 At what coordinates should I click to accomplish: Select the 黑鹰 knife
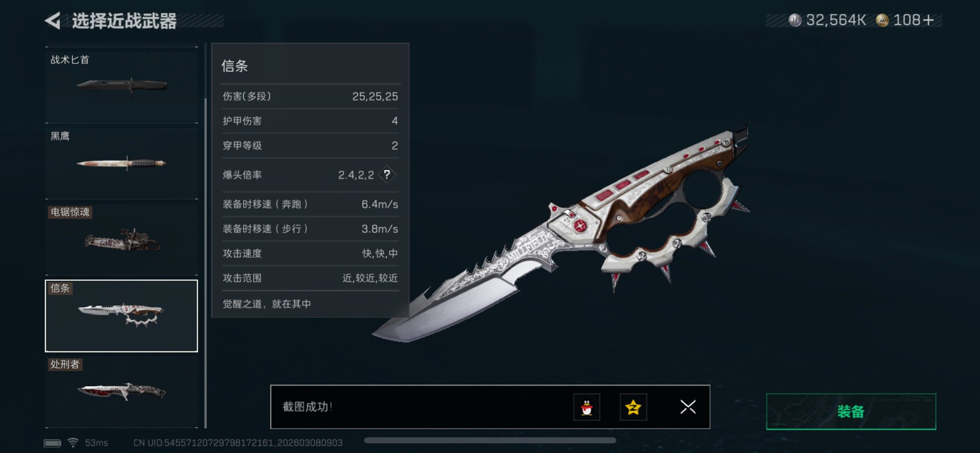(121, 161)
